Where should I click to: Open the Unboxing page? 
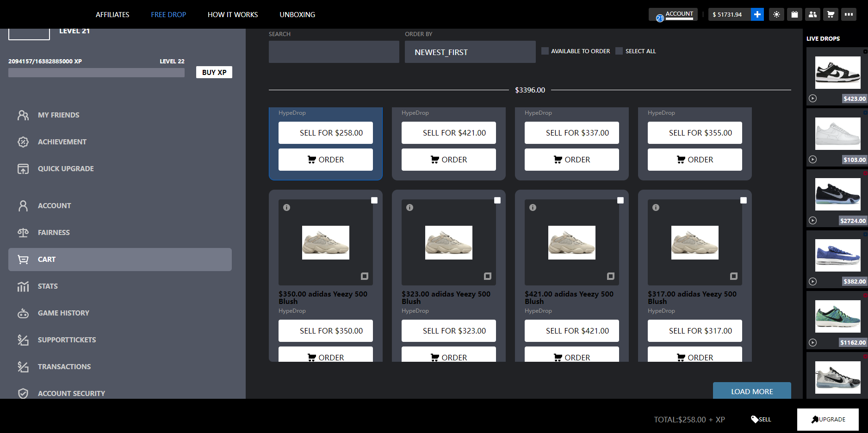pyautogui.click(x=298, y=14)
